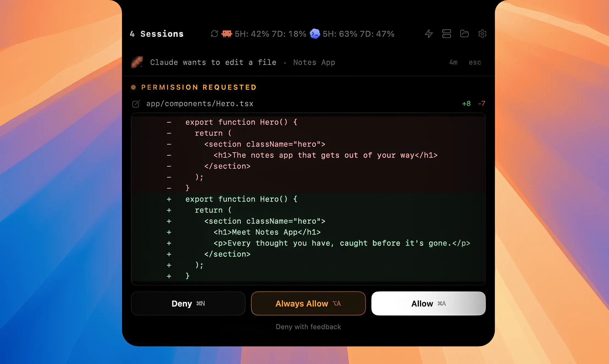
Task: Click '5H: 42% 7D: 18%' usage text
Action: coord(271,34)
